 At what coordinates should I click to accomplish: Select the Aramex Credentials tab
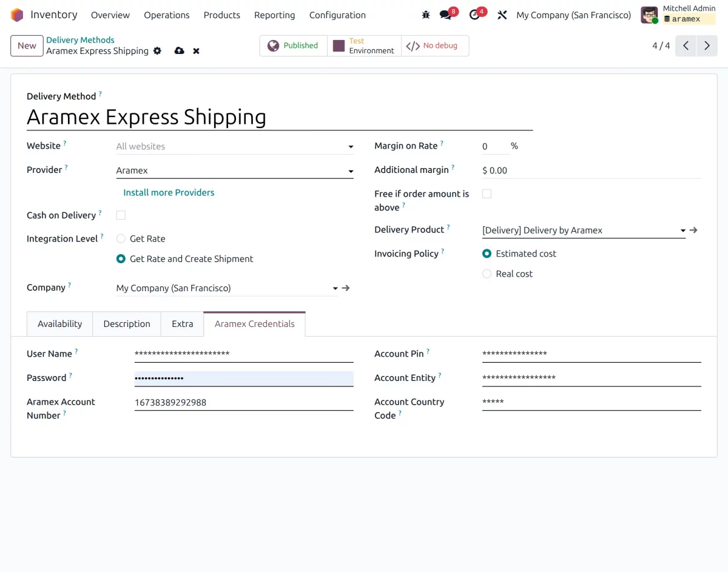click(254, 324)
